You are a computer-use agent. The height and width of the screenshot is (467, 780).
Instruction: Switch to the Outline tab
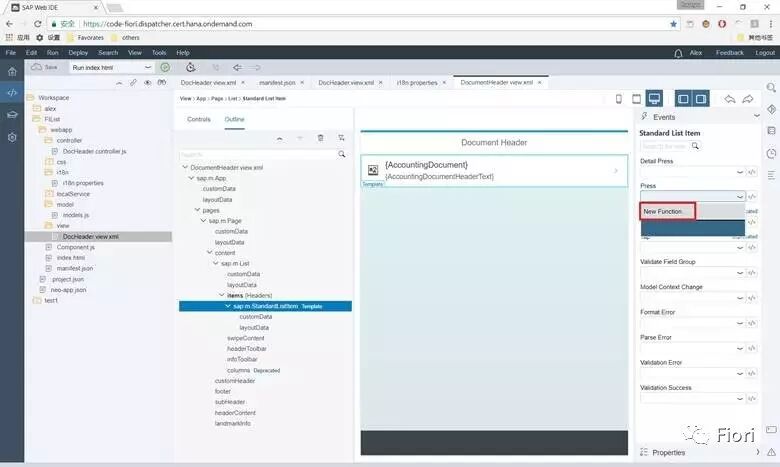[x=234, y=119]
